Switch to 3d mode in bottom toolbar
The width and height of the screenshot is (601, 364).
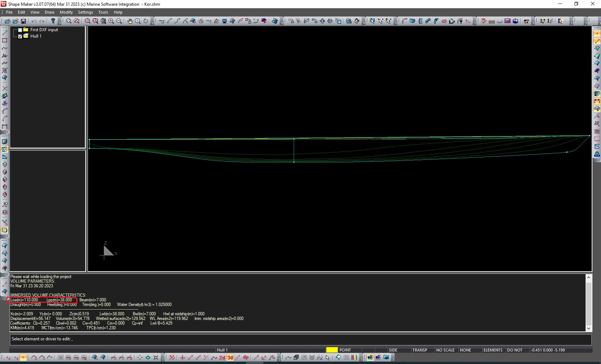[230, 358]
